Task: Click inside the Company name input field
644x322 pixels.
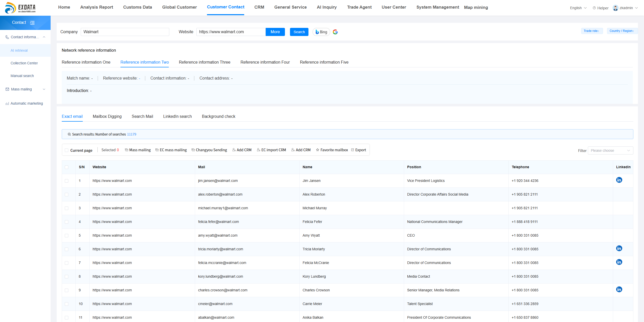Action: pos(125,32)
